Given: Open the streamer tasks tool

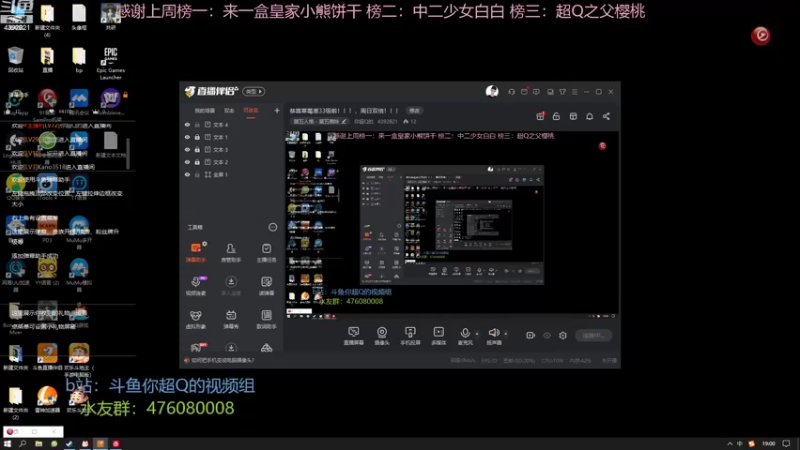Looking at the screenshot, I should point(266,253).
